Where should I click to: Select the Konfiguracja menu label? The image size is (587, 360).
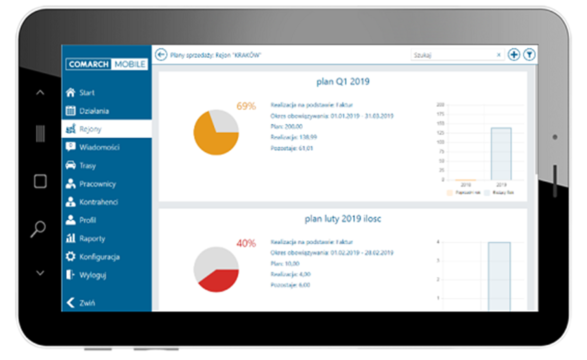coord(100,257)
